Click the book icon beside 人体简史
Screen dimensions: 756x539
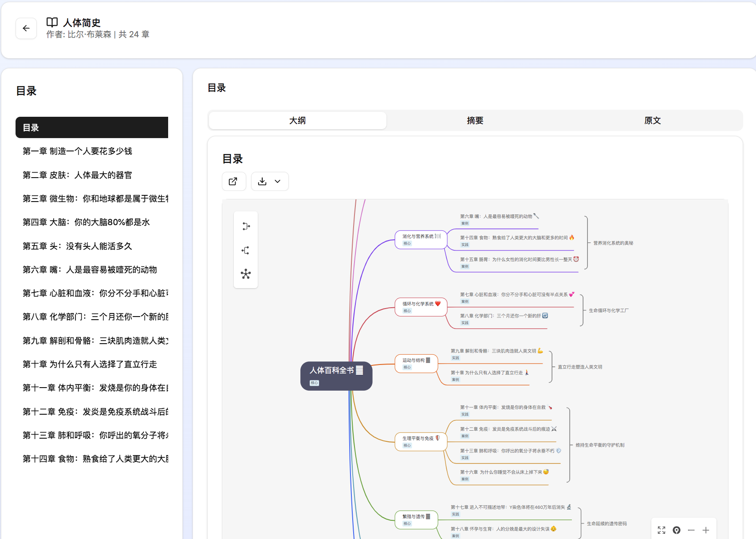pos(52,22)
